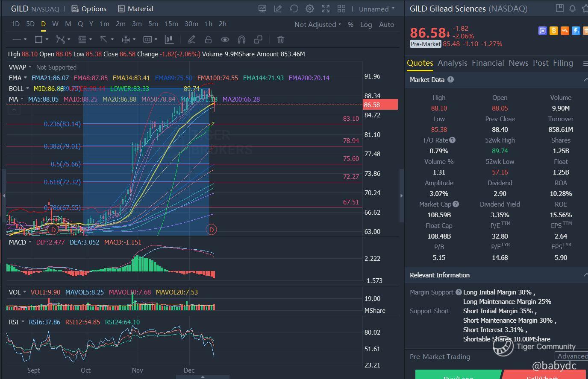Open chart settings gear icon
Image resolution: width=588 pixels, height=379 pixels.
point(310,9)
